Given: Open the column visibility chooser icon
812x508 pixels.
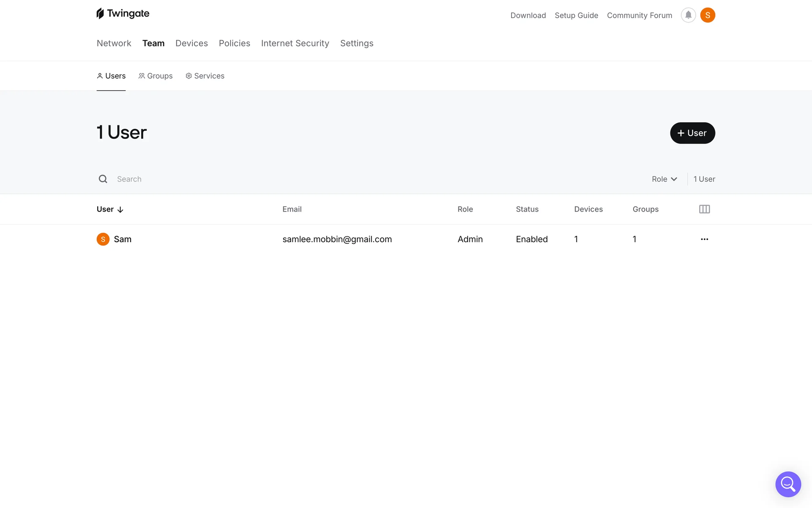Looking at the screenshot, I should click(x=704, y=209).
